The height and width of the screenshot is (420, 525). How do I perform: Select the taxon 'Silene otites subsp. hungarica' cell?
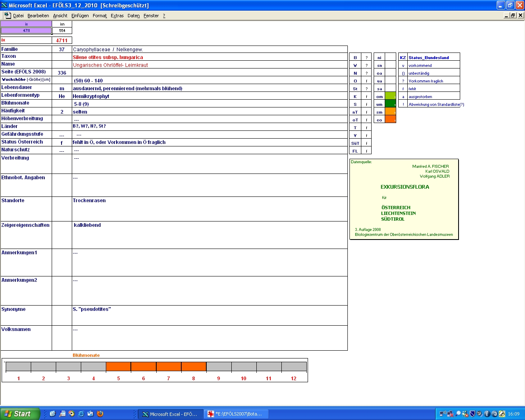tap(210, 57)
